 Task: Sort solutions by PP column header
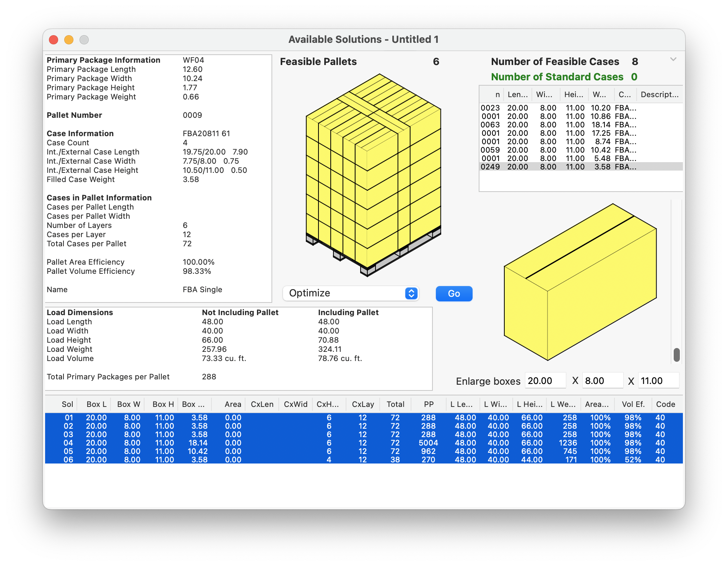[429, 404]
